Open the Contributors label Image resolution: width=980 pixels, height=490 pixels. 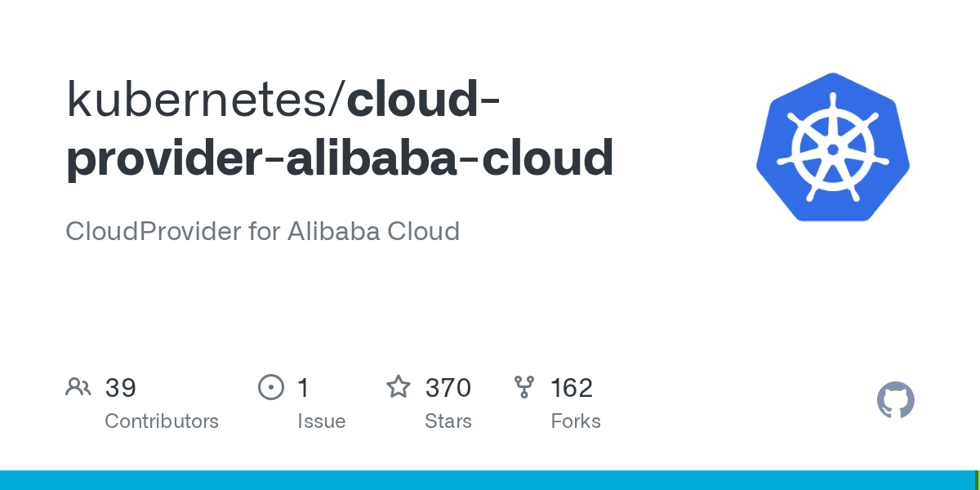(162, 421)
